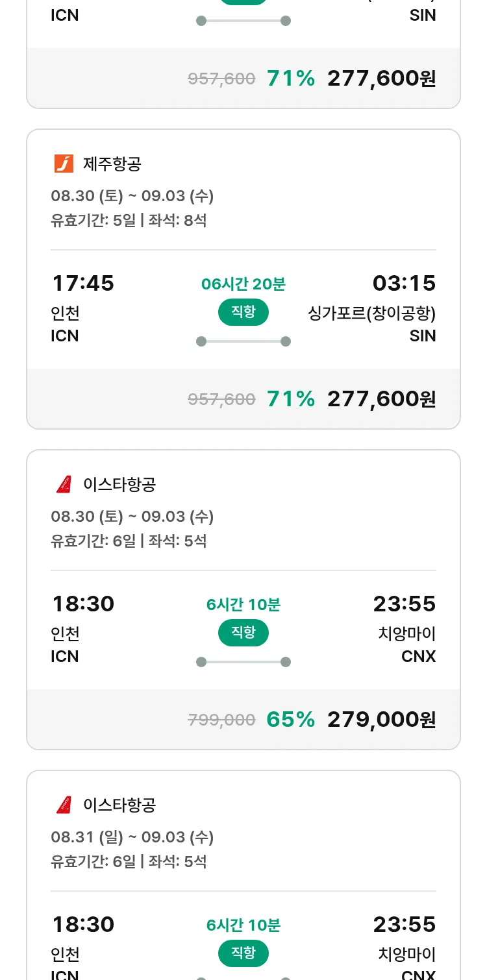This screenshot has width=487, height=980.
Task: Click the 06시간 20분 flight duration
Action: (x=243, y=284)
